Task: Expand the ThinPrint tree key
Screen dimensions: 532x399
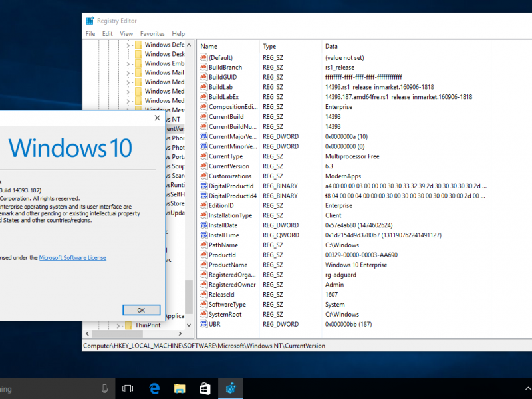Action: (x=118, y=325)
